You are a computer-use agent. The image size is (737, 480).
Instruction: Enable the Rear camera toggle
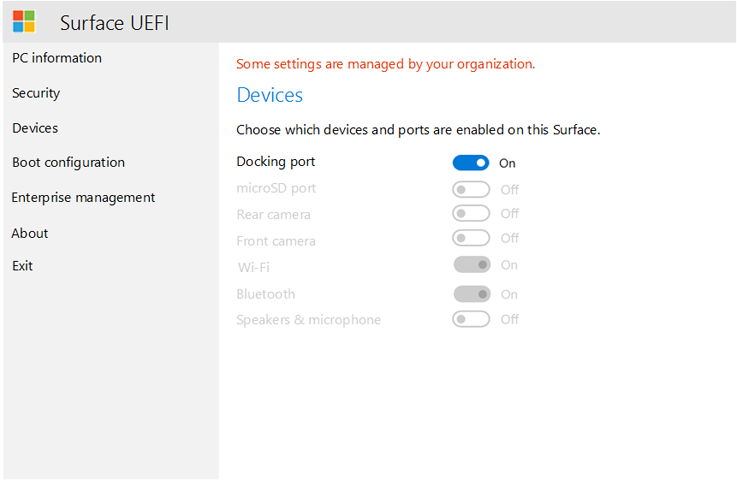(471, 213)
